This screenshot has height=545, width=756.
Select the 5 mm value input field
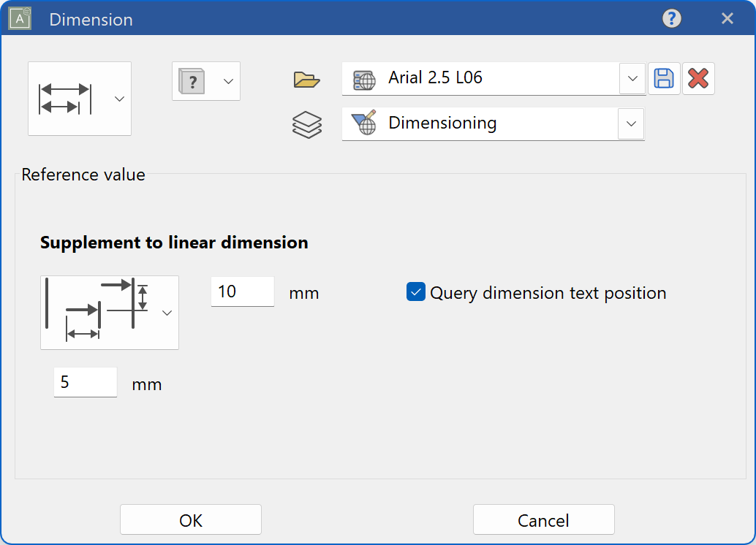[x=85, y=381]
